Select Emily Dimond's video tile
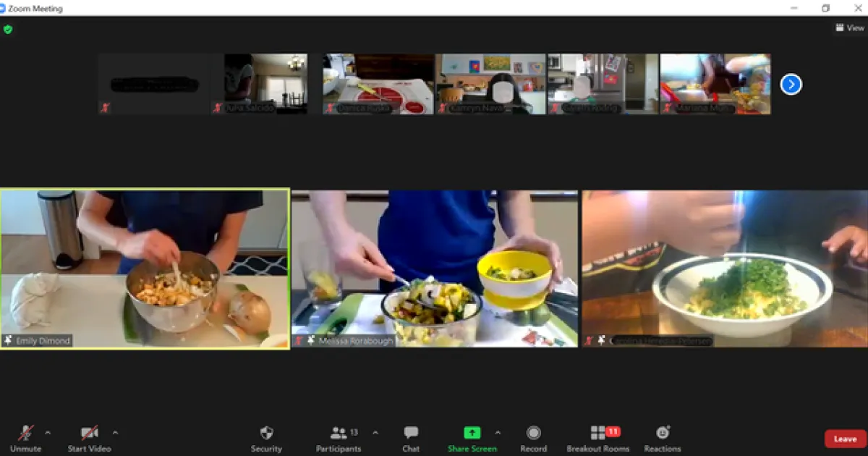The width and height of the screenshot is (868, 456). (145, 269)
